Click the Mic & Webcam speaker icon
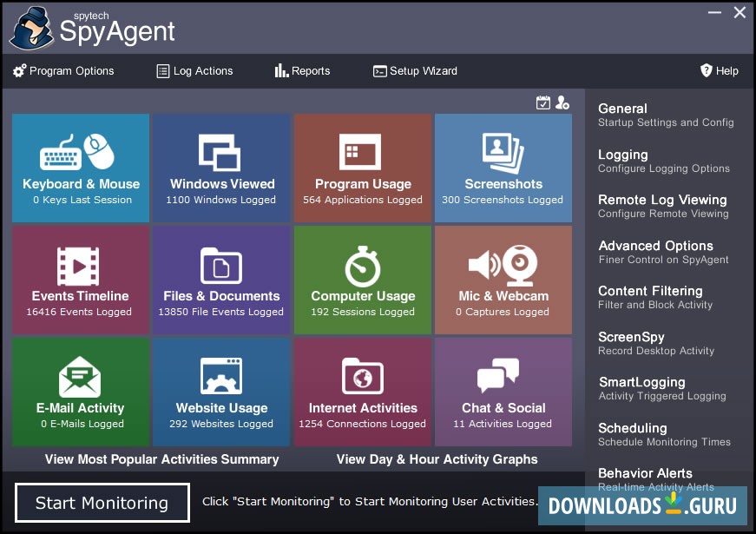756x534 pixels. click(484, 264)
